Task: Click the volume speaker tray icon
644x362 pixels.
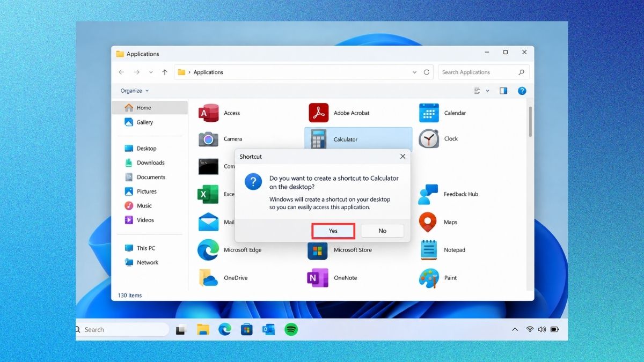Action: (x=541, y=329)
